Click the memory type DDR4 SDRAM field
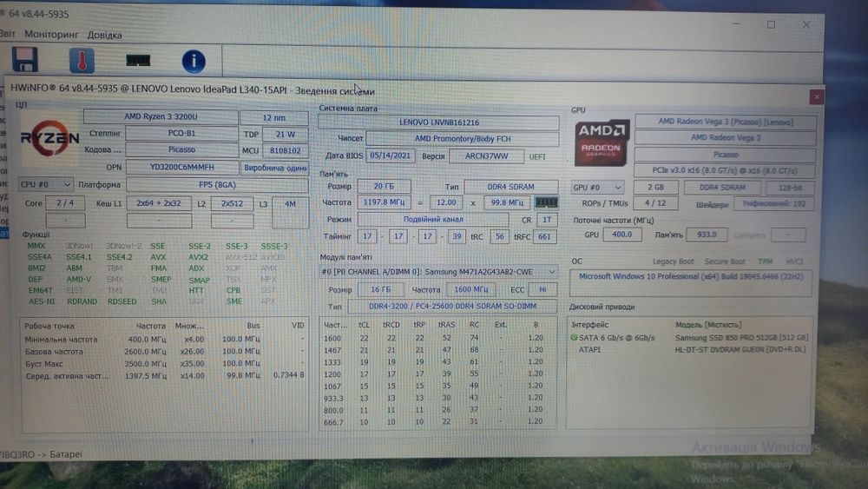 tap(510, 188)
